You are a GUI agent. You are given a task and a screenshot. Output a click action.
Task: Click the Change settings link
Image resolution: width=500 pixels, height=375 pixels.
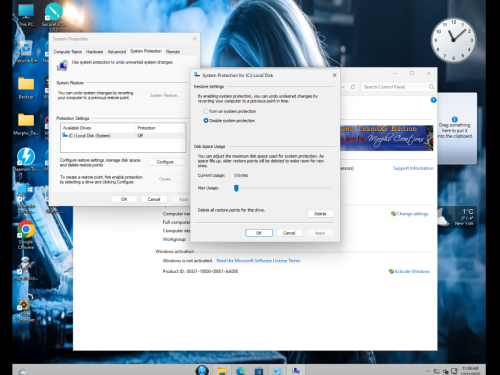pos(412,214)
